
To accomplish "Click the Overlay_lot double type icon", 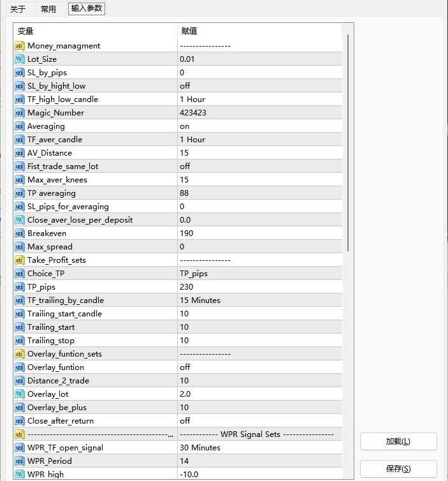I will point(19,394).
